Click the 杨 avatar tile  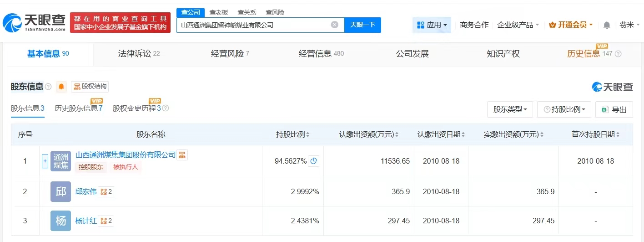tap(60, 221)
